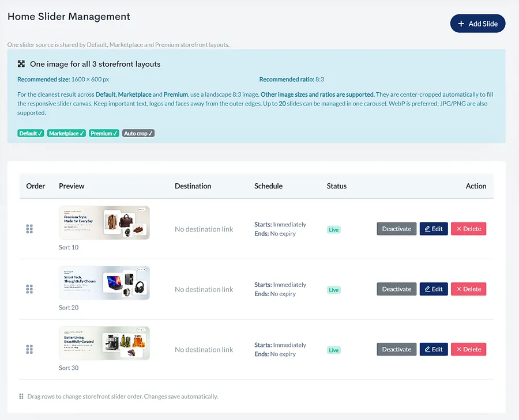Click 'No destination link' in Sort 30 row

pyautogui.click(x=204, y=349)
